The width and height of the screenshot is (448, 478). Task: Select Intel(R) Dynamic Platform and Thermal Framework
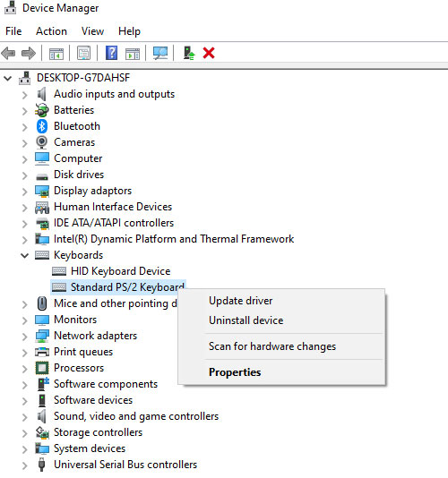coord(174,239)
